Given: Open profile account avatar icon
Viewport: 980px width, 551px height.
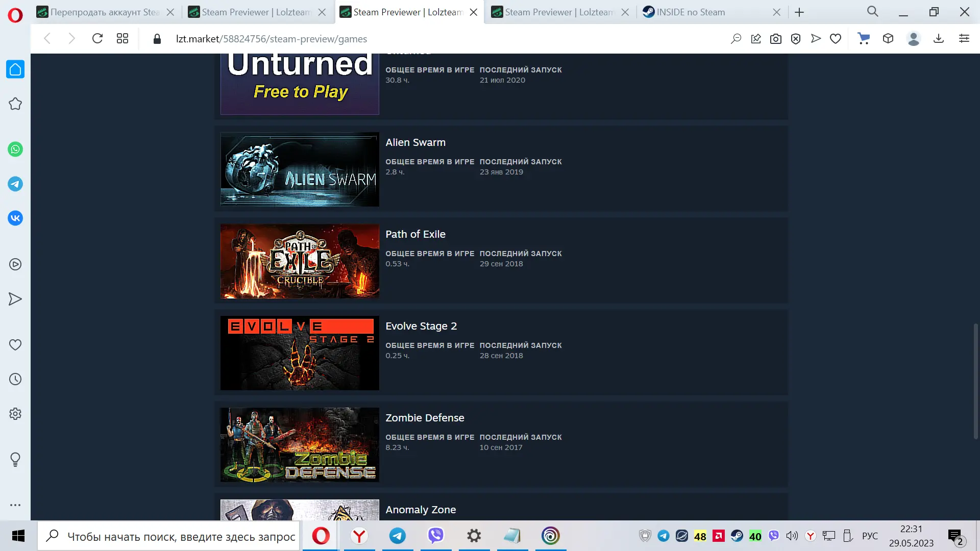Looking at the screenshot, I should point(914,39).
